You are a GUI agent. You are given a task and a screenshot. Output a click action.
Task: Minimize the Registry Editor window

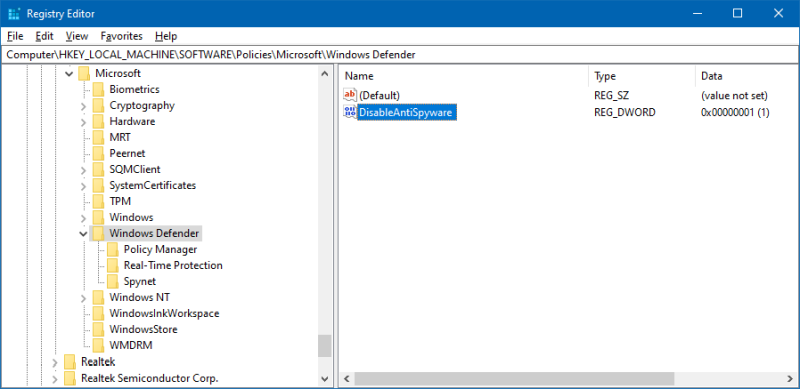697,14
